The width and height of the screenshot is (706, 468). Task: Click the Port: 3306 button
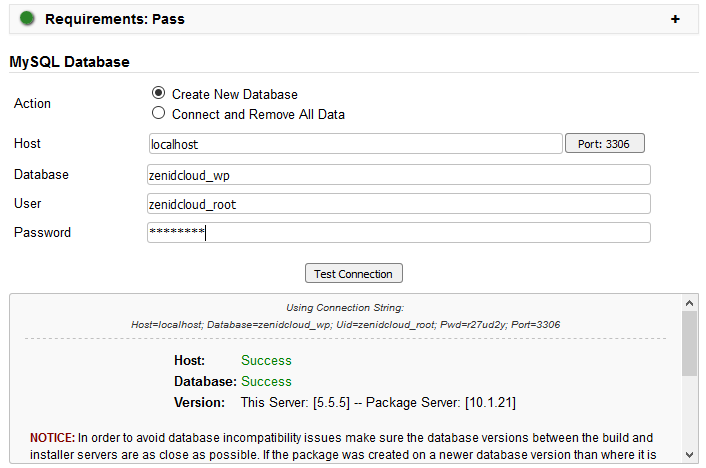pos(604,144)
